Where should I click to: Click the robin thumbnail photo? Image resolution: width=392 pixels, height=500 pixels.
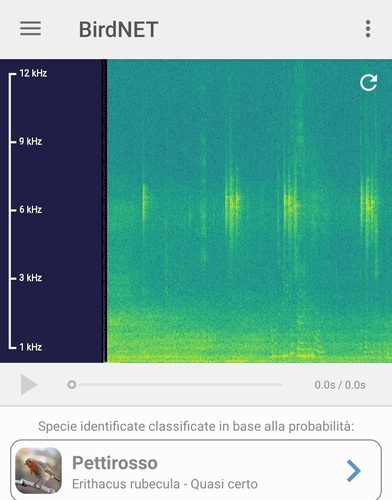coord(39,470)
